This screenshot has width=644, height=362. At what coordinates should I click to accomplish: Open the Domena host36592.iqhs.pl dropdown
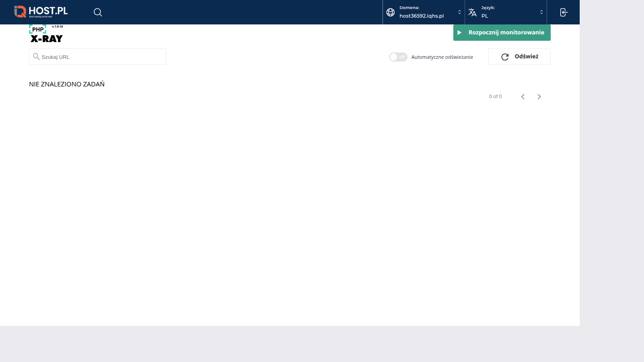click(423, 12)
